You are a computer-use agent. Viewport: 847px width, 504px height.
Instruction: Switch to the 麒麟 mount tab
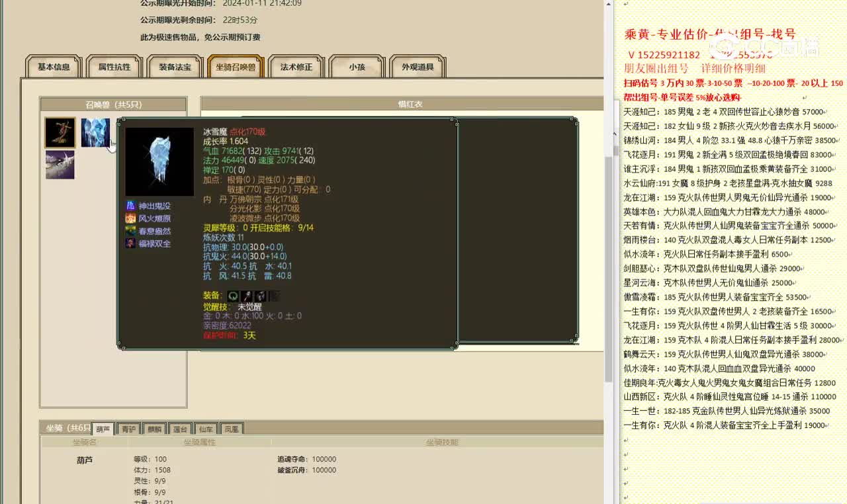click(154, 429)
